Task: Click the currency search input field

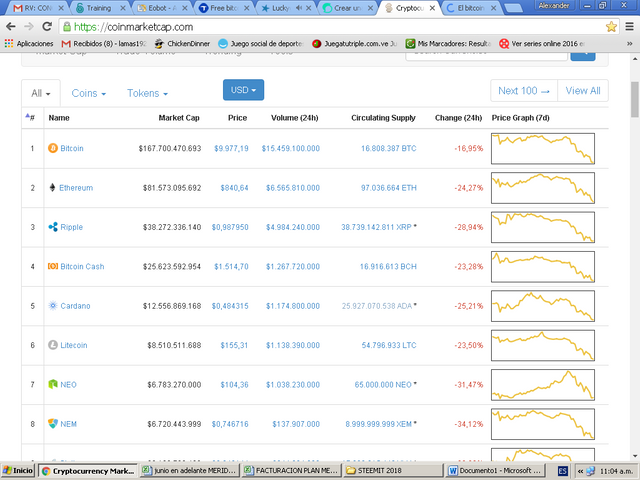Action: (x=487, y=54)
